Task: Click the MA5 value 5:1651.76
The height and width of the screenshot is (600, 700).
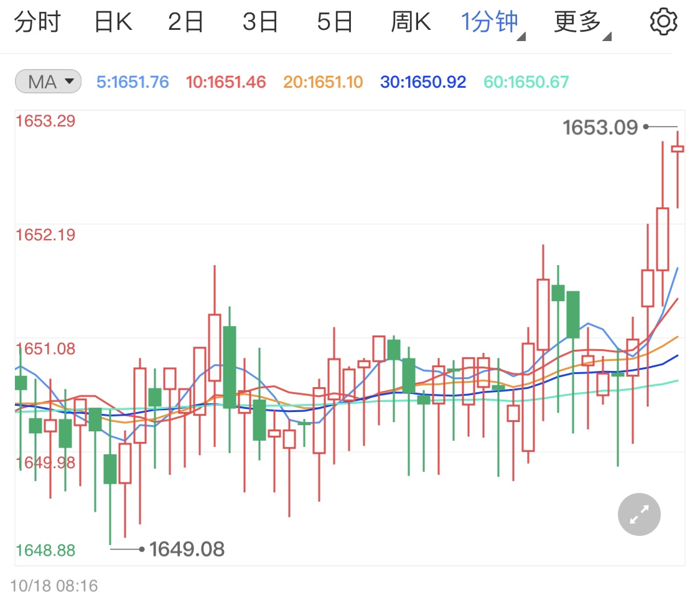Action: 133,82
